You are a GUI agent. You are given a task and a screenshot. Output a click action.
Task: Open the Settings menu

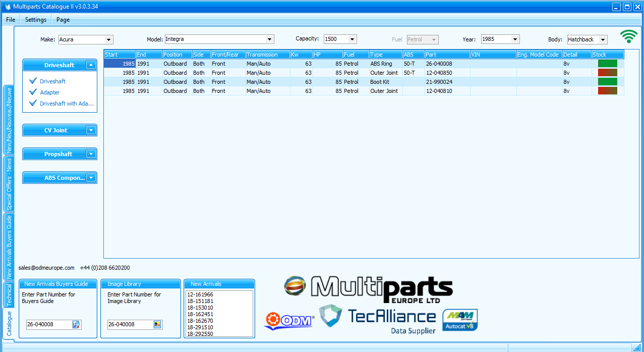(x=35, y=20)
